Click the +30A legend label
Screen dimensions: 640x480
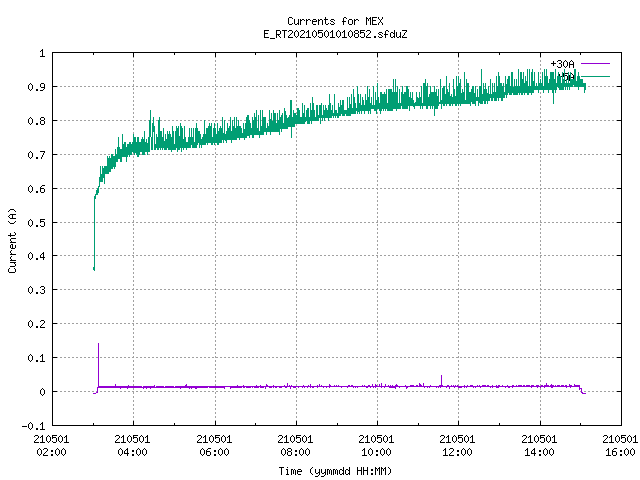coord(562,64)
